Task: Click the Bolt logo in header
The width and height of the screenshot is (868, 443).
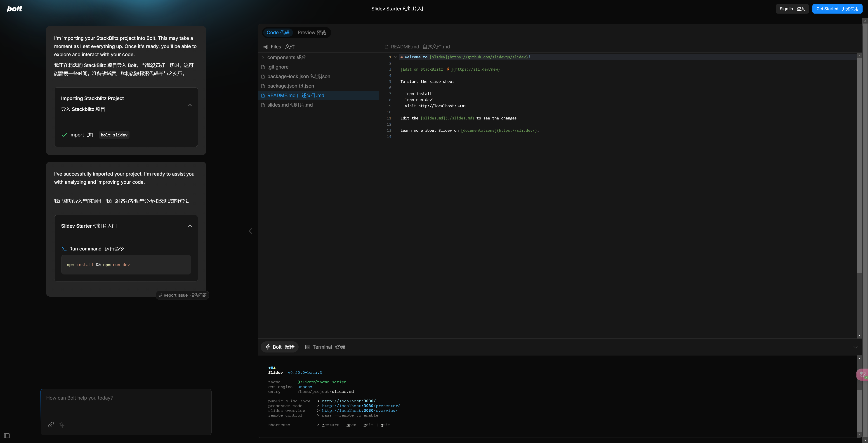Action: click(x=14, y=9)
